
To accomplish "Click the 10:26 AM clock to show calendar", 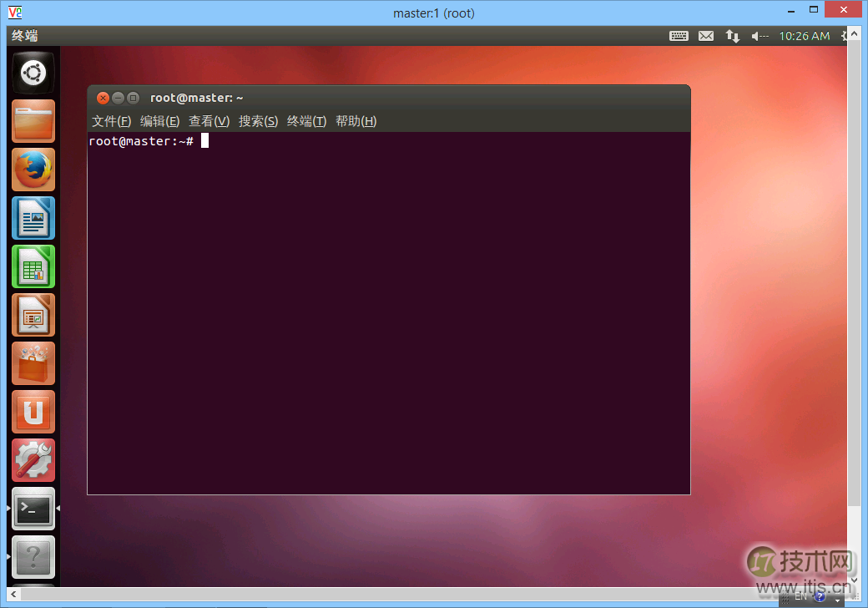I will click(x=804, y=35).
